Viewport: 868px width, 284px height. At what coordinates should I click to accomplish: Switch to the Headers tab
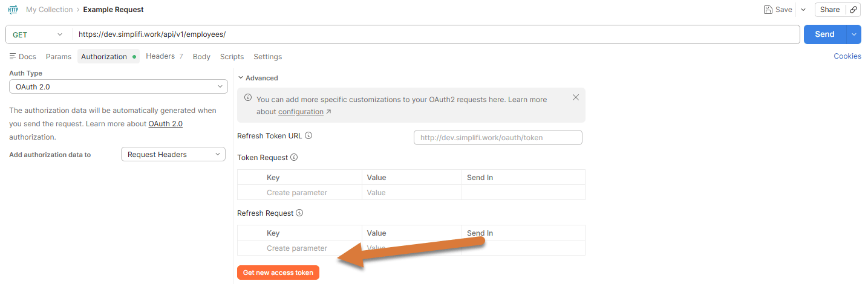click(165, 56)
